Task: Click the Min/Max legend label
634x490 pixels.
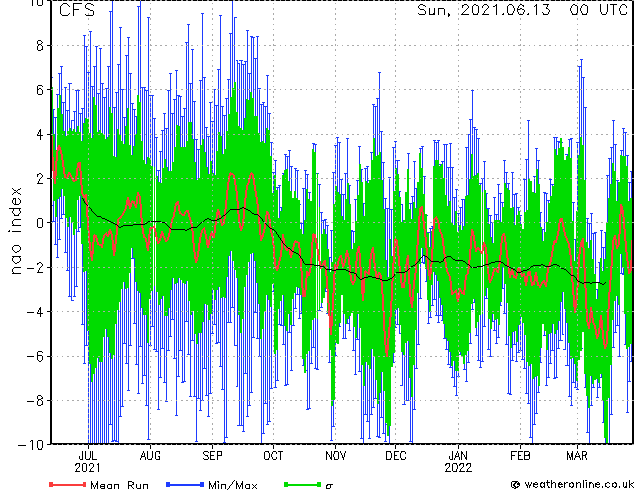Action: point(233,485)
